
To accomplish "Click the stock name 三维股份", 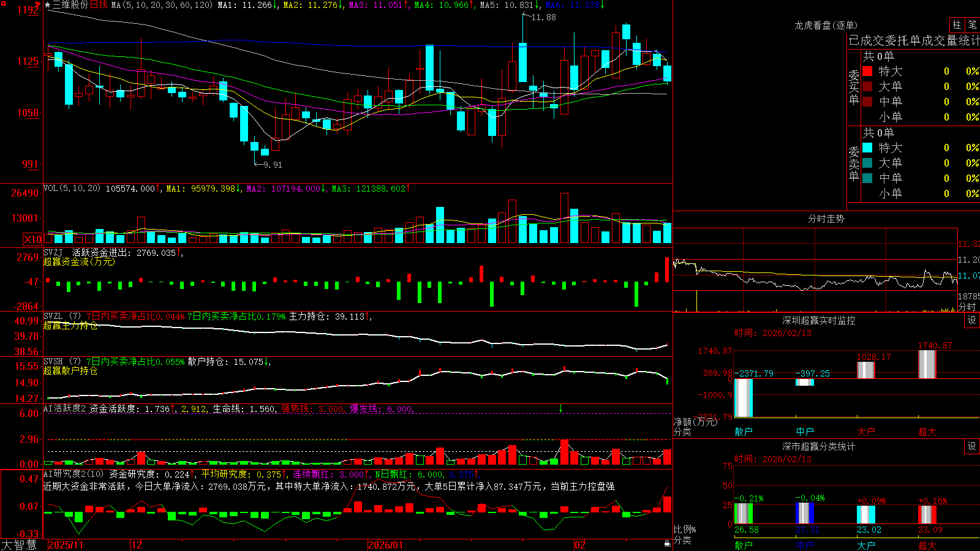I will [x=70, y=5].
